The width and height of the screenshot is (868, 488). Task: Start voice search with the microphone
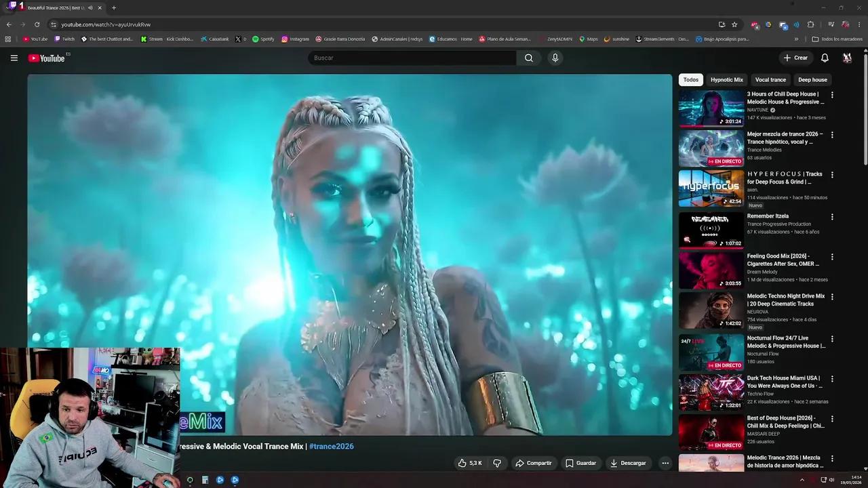(555, 58)
